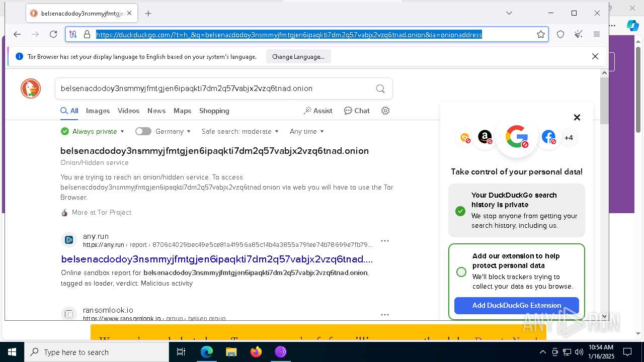
Task: Expand the Germany region dropdown
Action: pos(173,131)
